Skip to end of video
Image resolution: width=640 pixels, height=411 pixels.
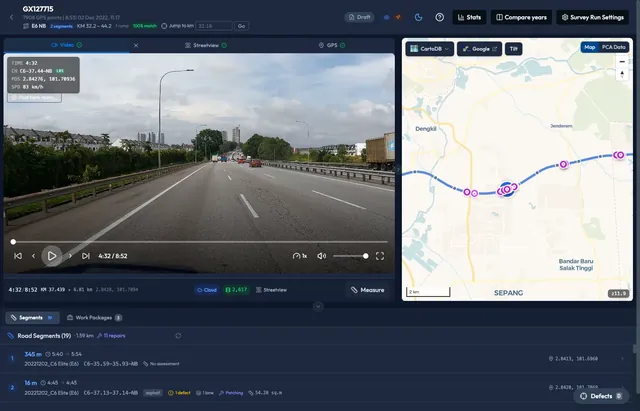coord(86,256)
